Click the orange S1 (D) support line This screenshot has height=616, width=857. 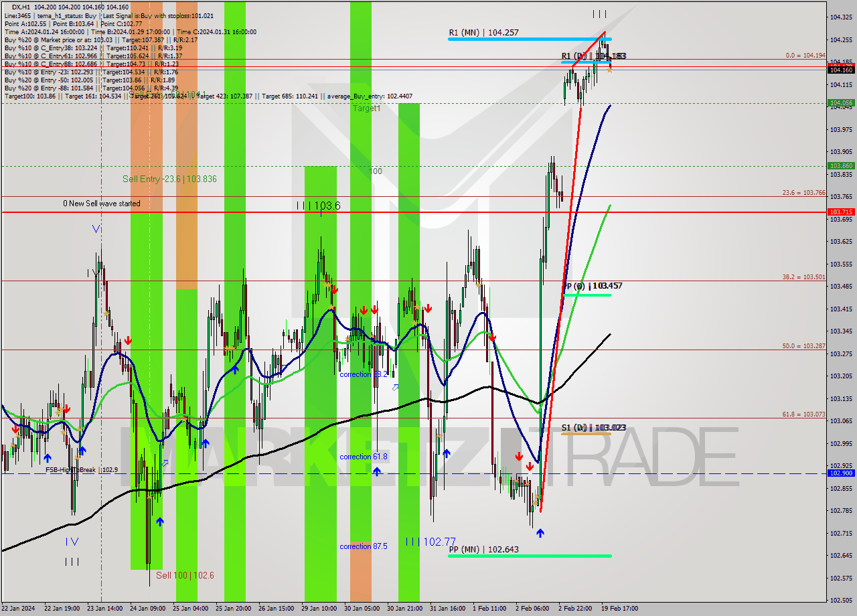[586, 434]
